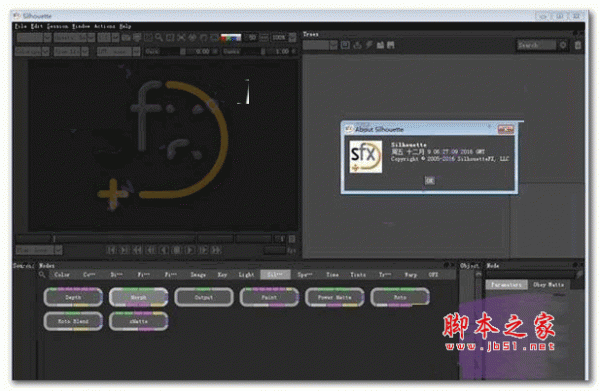The width and height of the screenshot is (600, 391).
Task: Click the Morph node button
Action: click(x=139, y=297)
